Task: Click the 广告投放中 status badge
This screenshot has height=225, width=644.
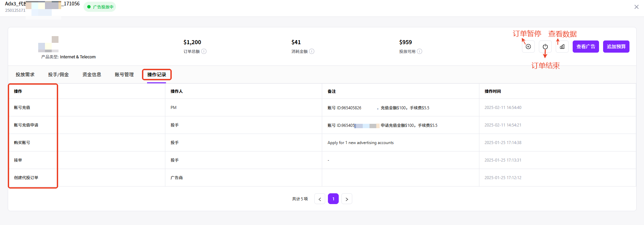Action: [x=100, y=7]
